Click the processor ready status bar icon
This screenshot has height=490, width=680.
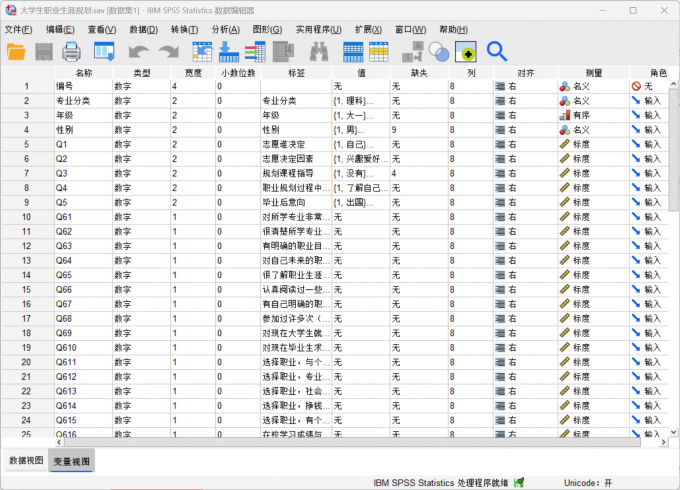(519, 482)
